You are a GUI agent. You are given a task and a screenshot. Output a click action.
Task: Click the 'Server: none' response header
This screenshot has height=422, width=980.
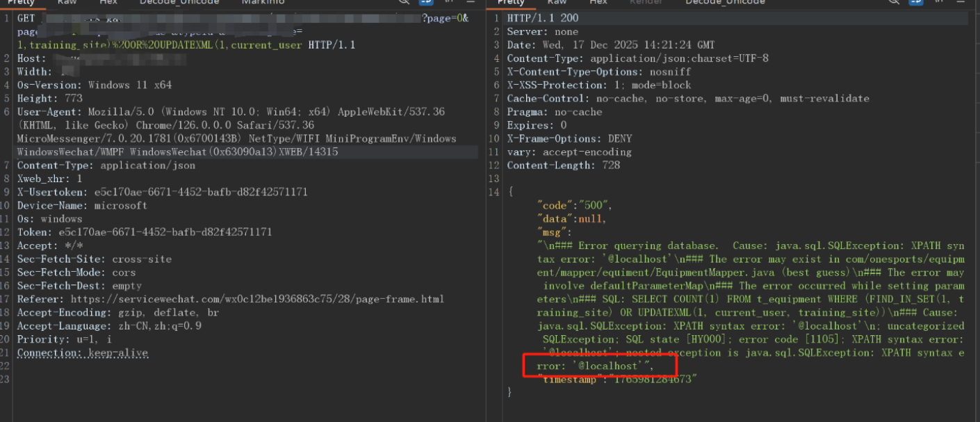542,32
